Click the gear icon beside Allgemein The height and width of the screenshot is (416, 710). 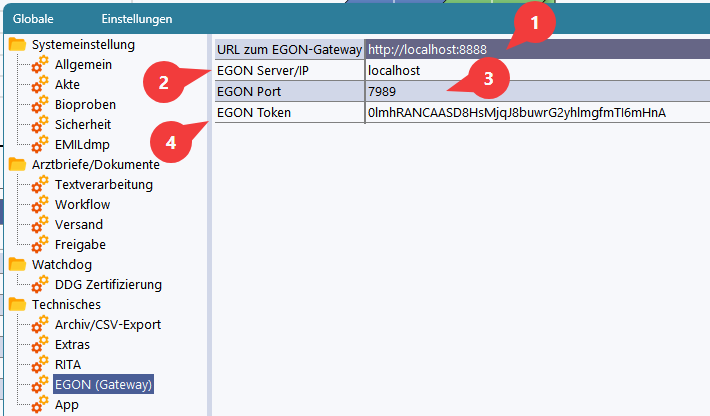point(40,65)
